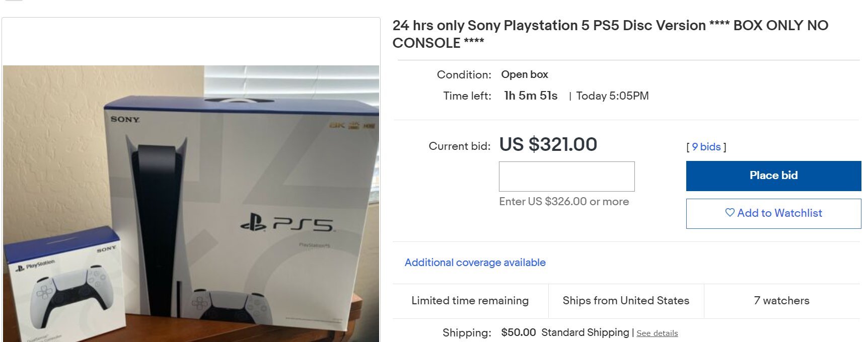
Task: Open Additional coverage available link
Action: [475, 263]
